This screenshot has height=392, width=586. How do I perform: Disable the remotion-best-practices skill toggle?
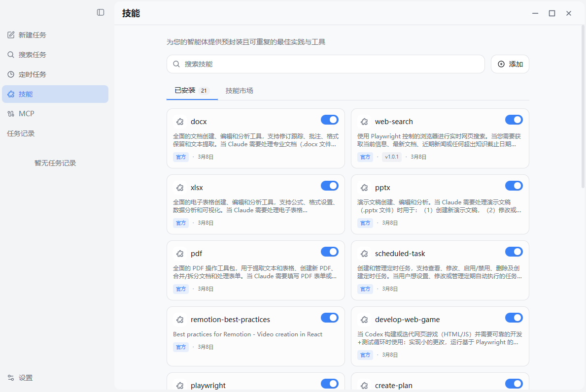[329, 318]
